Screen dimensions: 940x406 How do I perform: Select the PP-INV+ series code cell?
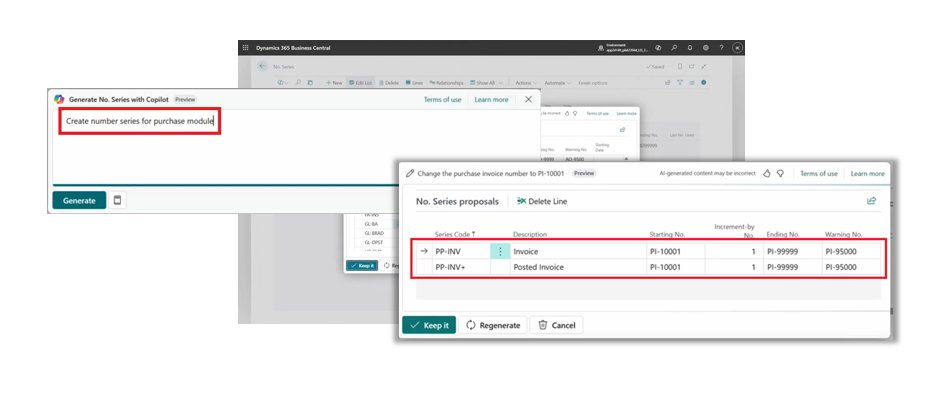(462, 267)
